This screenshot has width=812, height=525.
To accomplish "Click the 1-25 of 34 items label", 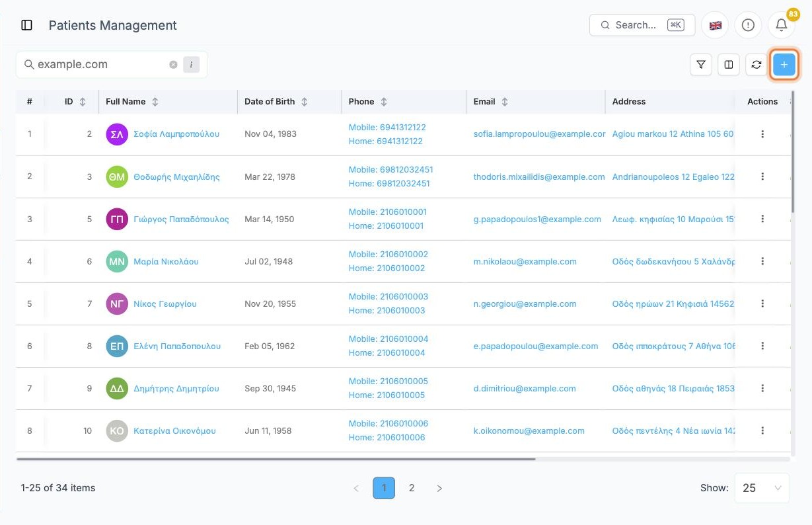I will 58,488.
